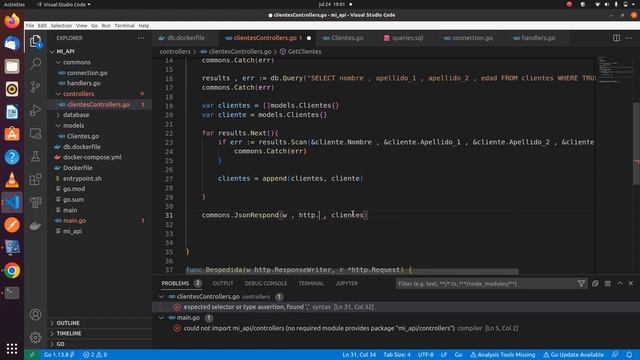Click Go Update Available notice
Viewport: 640px width, 360px height.
coord(573,355)
